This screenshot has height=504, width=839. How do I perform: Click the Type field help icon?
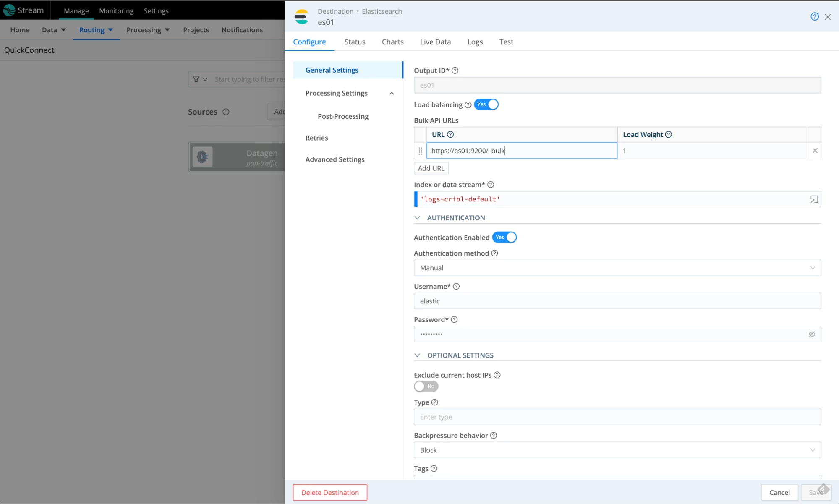(x=434, y=402)
